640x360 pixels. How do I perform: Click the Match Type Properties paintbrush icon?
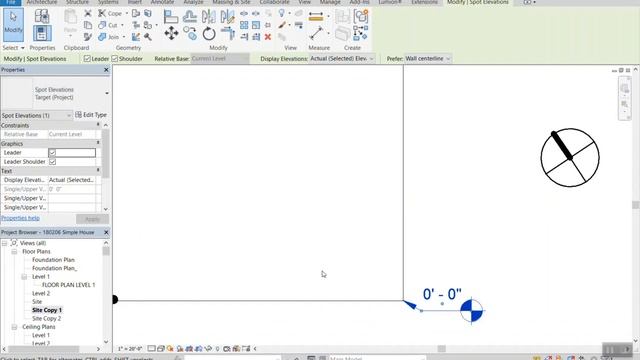pos(88,37)
